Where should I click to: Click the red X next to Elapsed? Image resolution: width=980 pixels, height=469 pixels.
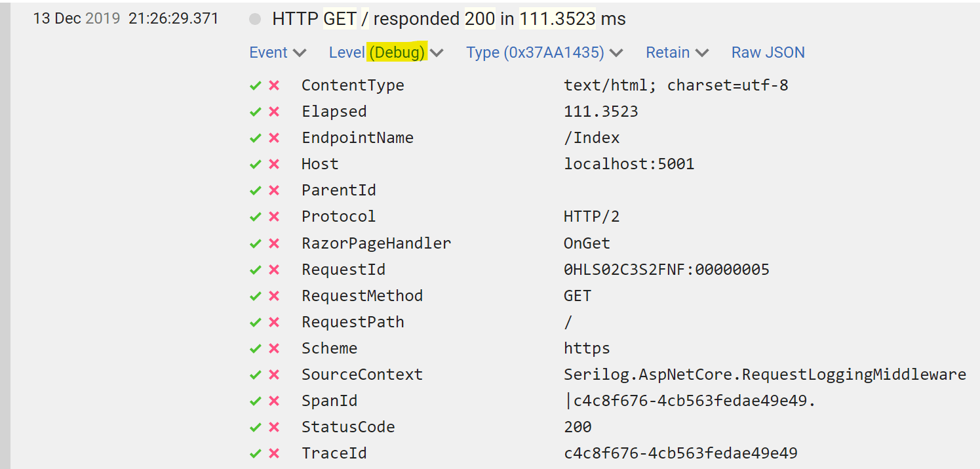pyautogui.click(x=274, y=112)
